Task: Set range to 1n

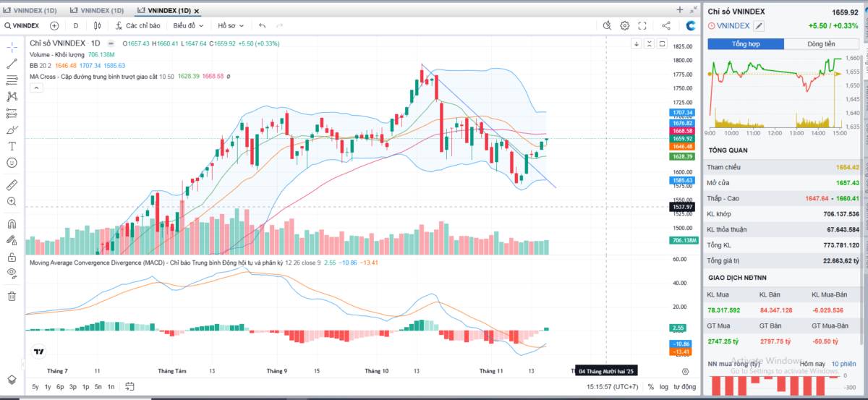Action: click(x=111, y=387)
